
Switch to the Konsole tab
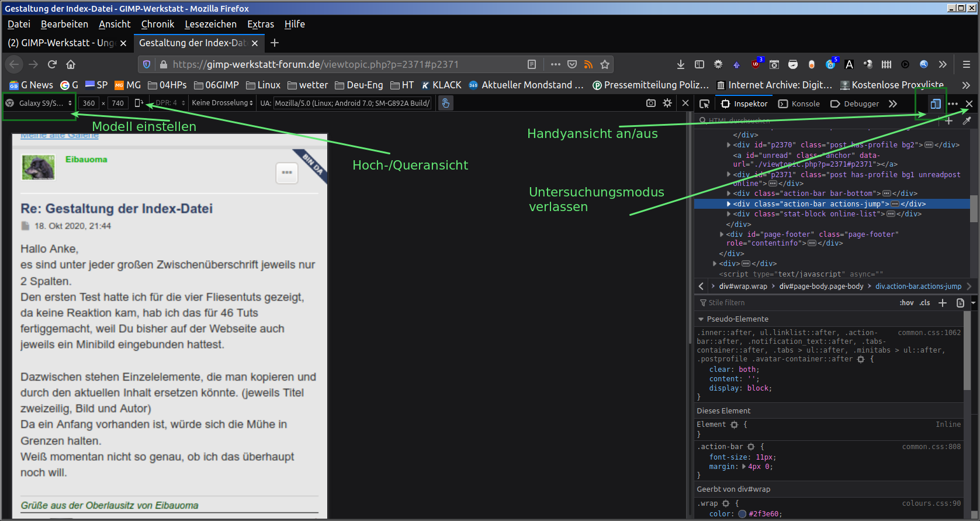pos(799,103)
